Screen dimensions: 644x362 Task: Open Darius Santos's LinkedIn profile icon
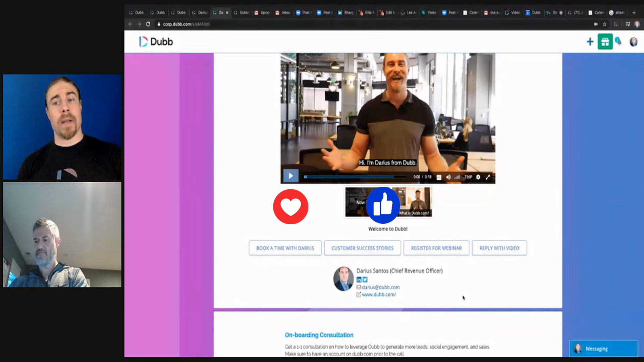(x=359, y=280)
